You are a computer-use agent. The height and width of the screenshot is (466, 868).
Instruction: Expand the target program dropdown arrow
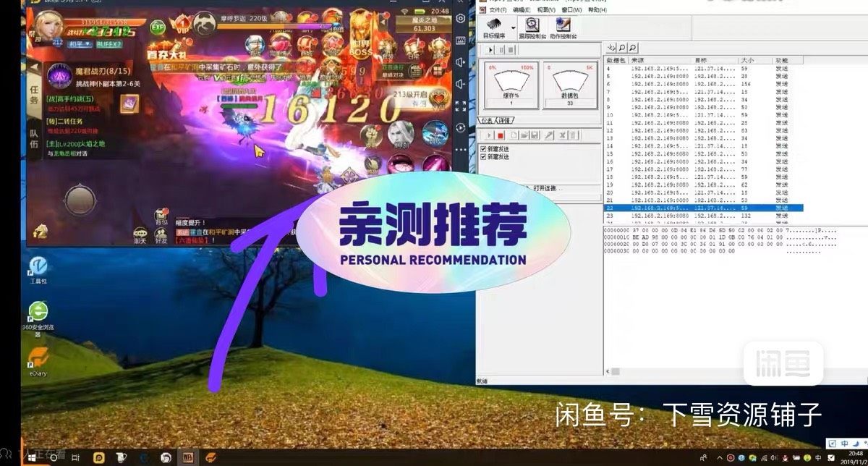[x=514, y=27]
